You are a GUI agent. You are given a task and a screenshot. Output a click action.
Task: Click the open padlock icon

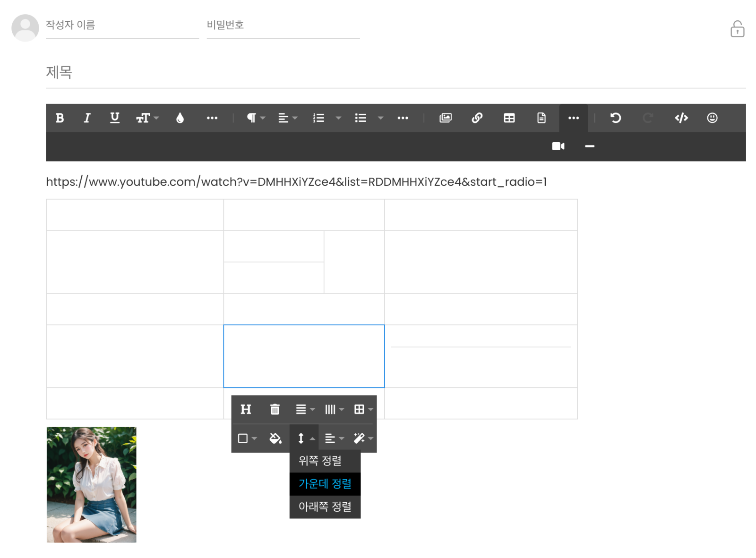point(737,29)
